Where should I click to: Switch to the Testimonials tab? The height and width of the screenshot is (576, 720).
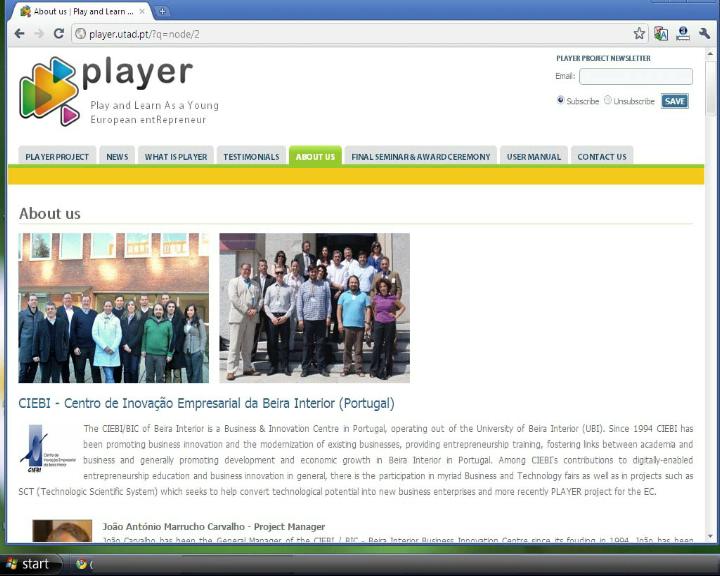pos(251,156)
